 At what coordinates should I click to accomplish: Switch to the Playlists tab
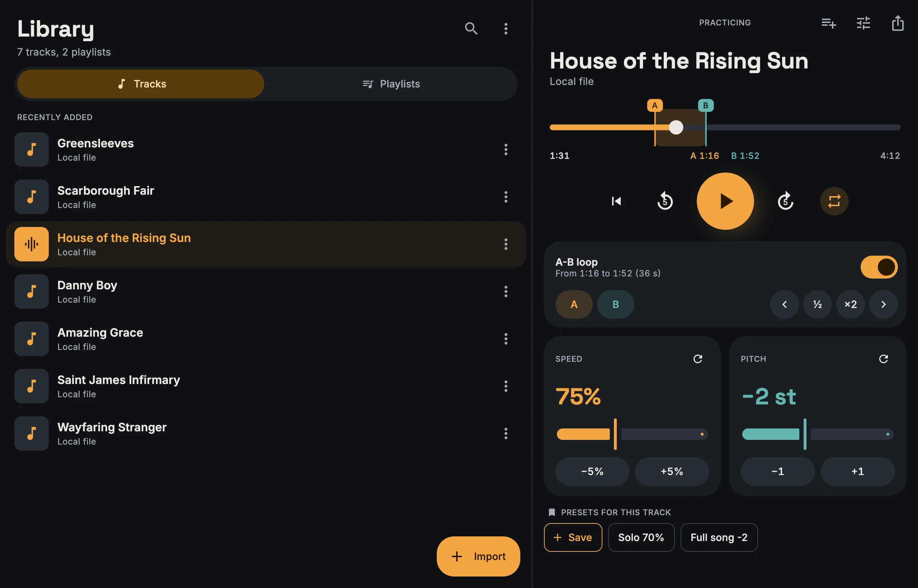391,84
